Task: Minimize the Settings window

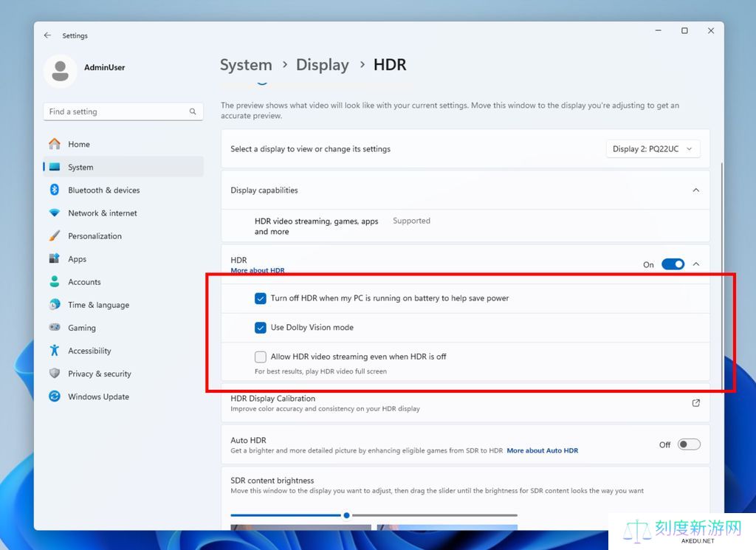Action: pyautogui.click(x=658, y=30)
